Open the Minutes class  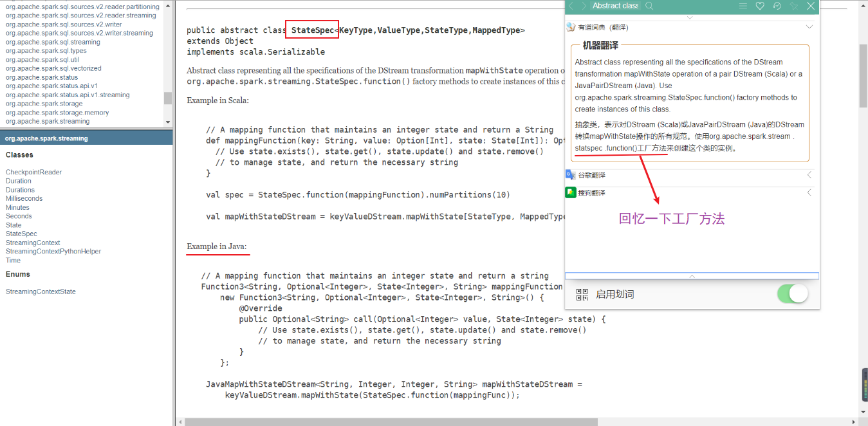[x=17, y=207]
